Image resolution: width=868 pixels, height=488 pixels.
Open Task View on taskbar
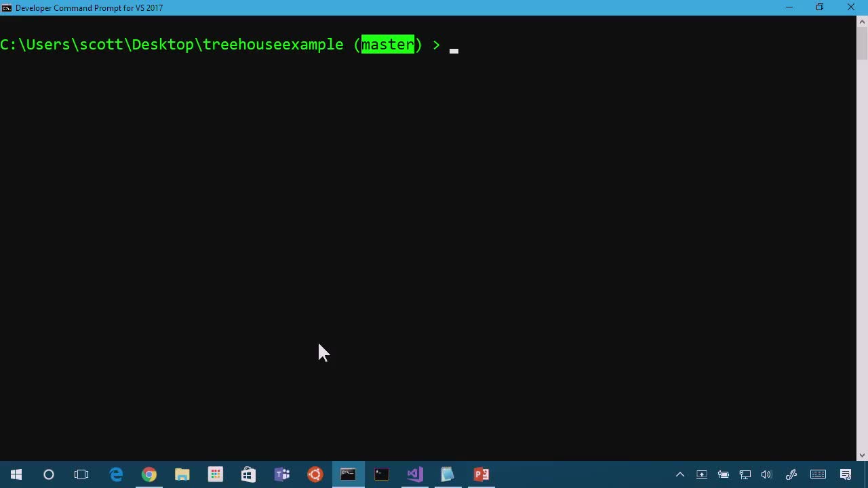(81, 474)
